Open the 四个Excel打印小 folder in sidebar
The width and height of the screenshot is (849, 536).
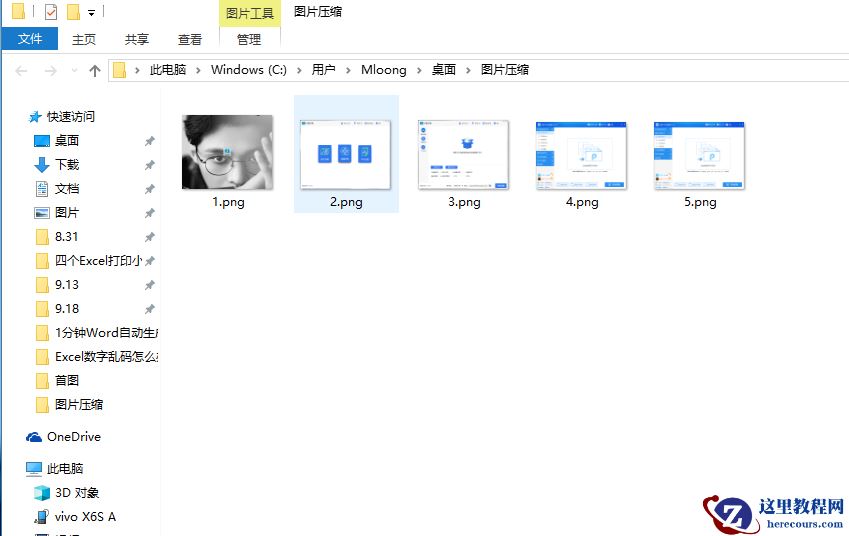point(98,260)
